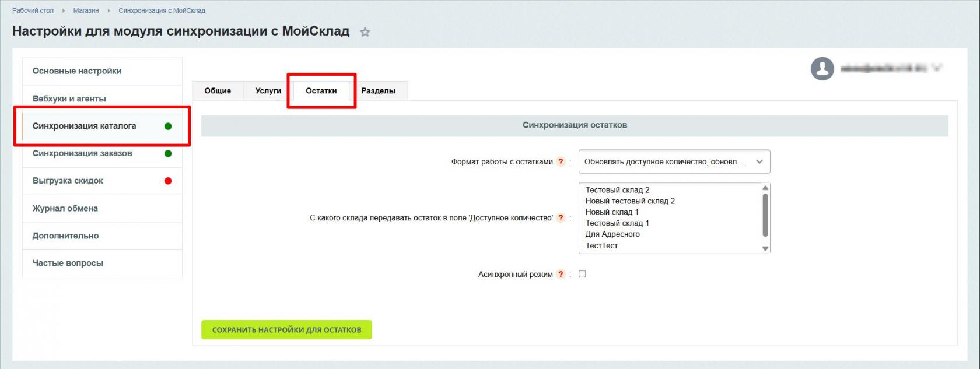Click red status dot of 'Выгрузка скидок'
980x369 pixels.
[168, 181]
